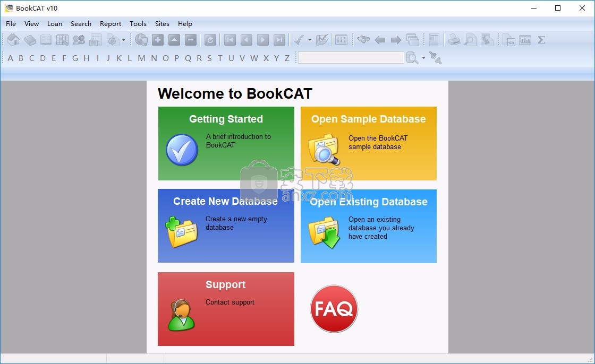Screen dimensions: 595x364
Task: Open the database search icon's dropdown arrow
Action: click(x=423, y=58)
